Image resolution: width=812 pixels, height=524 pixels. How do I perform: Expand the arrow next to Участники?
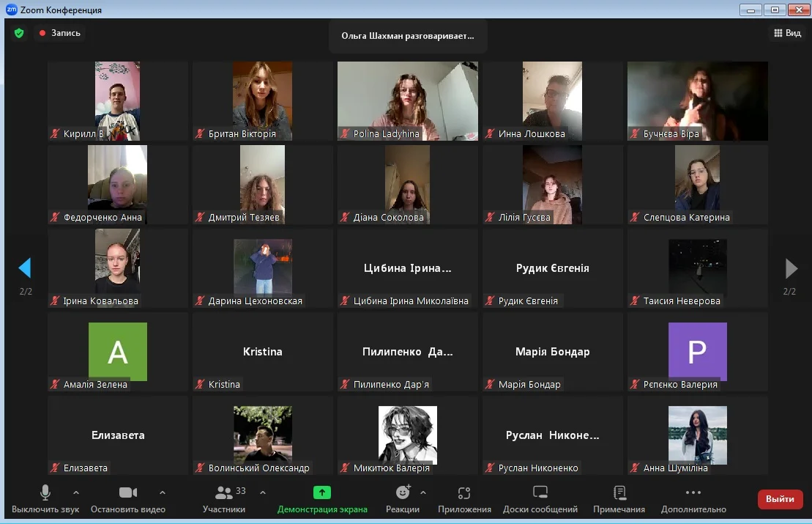263,492
